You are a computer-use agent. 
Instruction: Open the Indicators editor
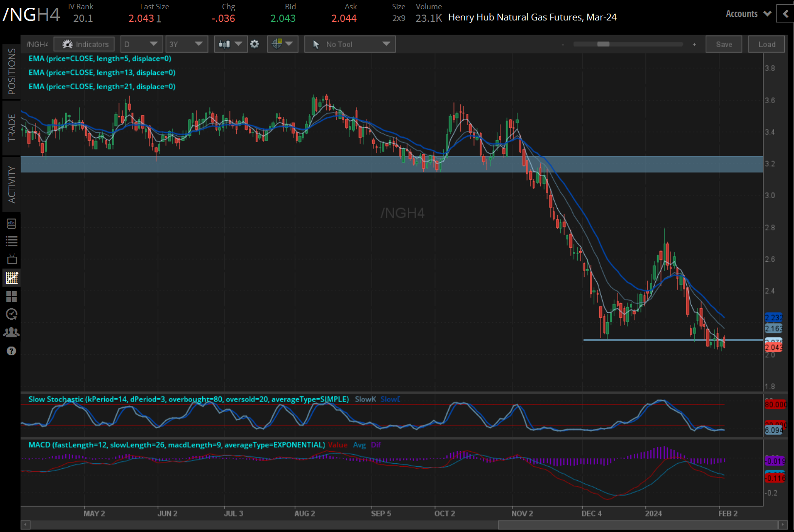click(x=84, y=44)
